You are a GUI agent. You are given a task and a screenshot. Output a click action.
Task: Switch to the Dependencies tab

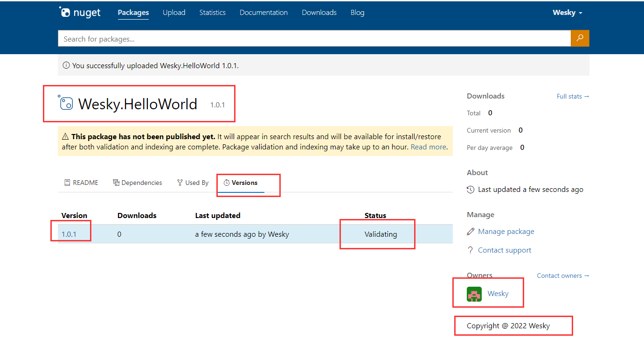coord(138,183)
